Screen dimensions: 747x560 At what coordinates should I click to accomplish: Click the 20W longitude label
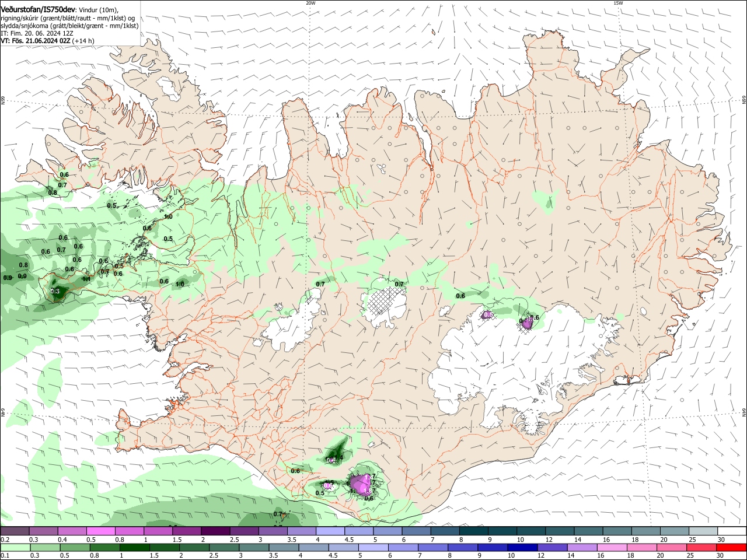(310, 3)
